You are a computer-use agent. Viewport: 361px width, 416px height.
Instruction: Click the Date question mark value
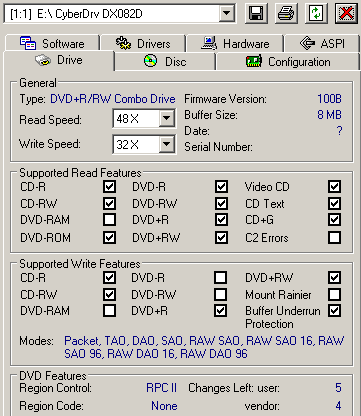(x=339, y=131)
